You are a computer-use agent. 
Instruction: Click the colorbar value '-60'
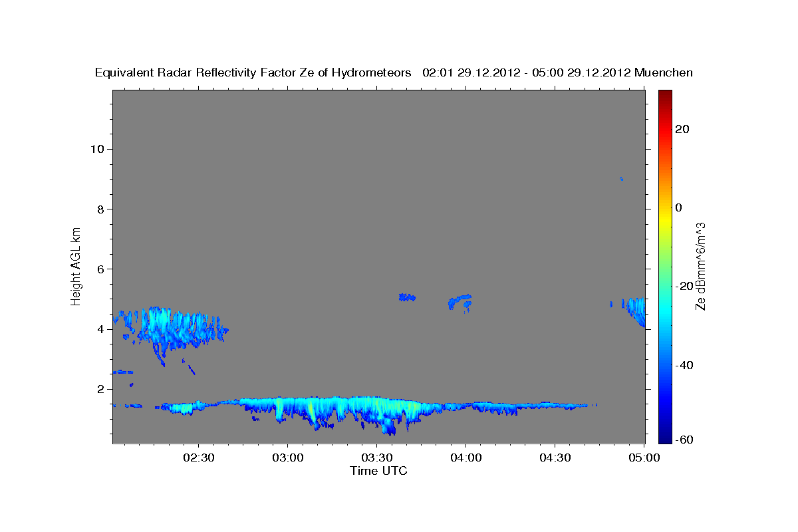click(683, 440)
